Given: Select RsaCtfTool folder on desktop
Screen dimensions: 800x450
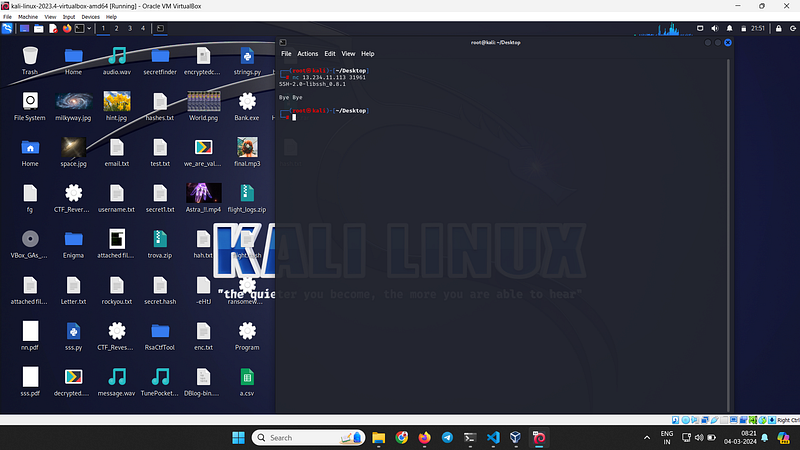Looking at the screenshot, I should coord(160,337).
